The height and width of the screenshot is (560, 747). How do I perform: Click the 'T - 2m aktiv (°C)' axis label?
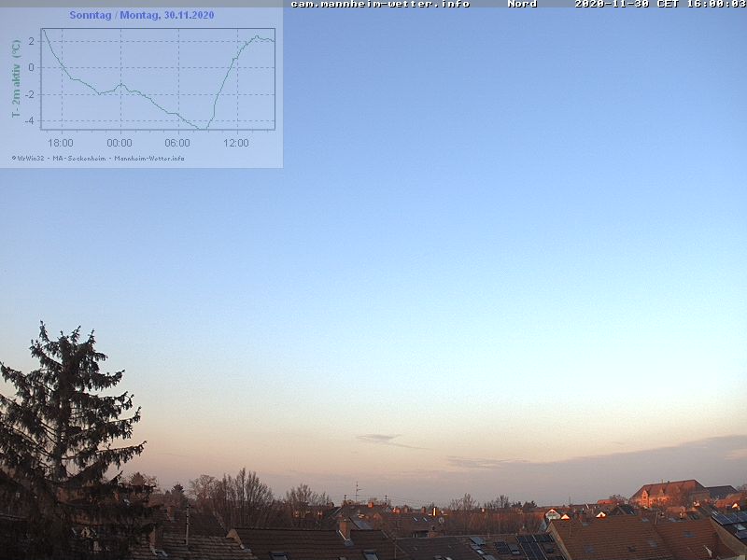click(x=16, y=78)
